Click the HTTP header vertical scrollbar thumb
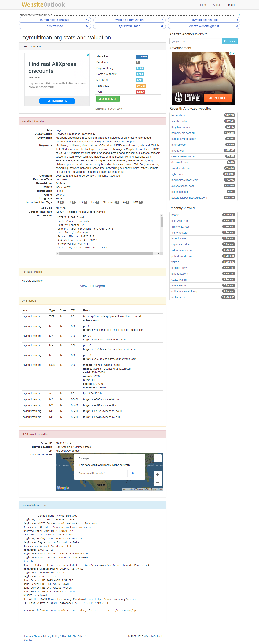 click(162, 222)
